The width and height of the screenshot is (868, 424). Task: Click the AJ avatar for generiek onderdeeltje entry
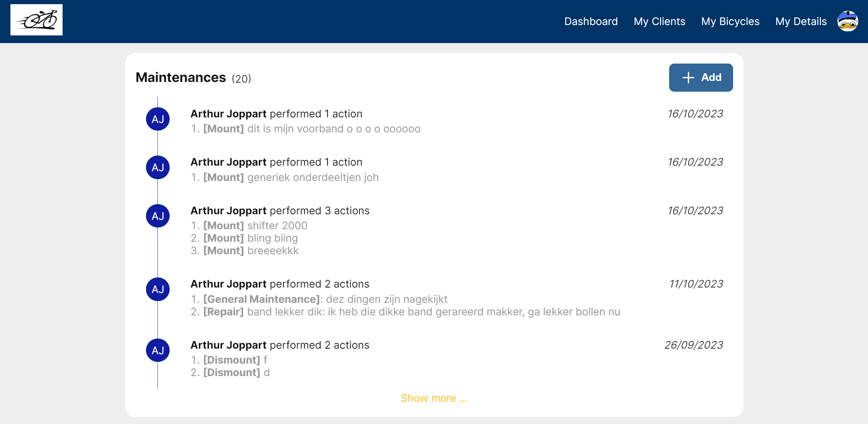(158, 167)
